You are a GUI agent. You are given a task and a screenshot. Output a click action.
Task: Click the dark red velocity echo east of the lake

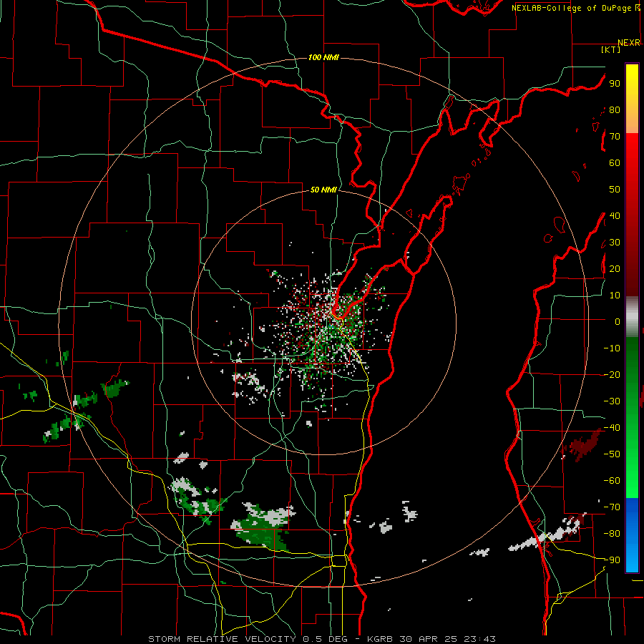point(583,445)
